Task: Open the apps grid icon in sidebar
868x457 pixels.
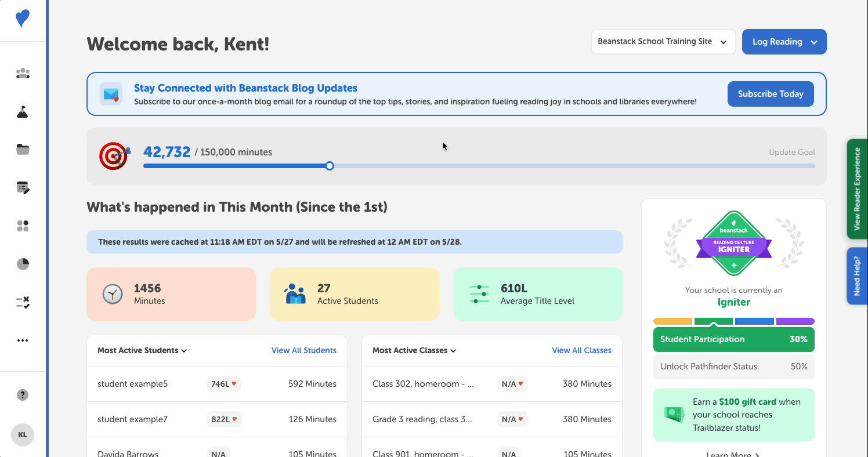Action: (23, 226)
